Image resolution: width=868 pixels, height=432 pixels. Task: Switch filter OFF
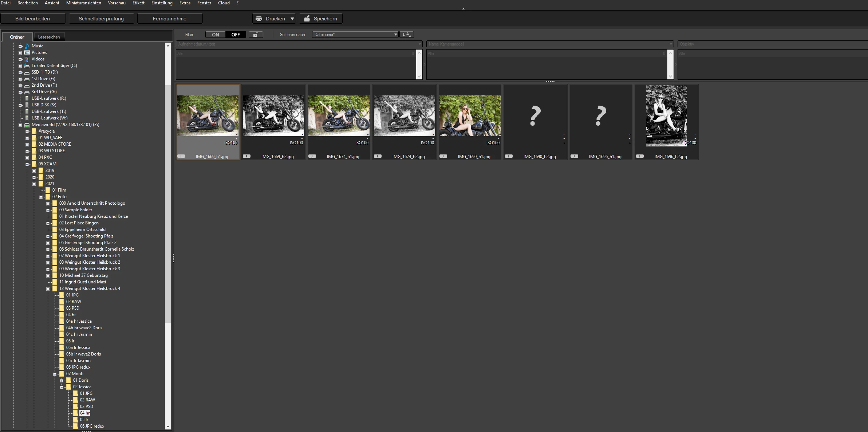236,35
